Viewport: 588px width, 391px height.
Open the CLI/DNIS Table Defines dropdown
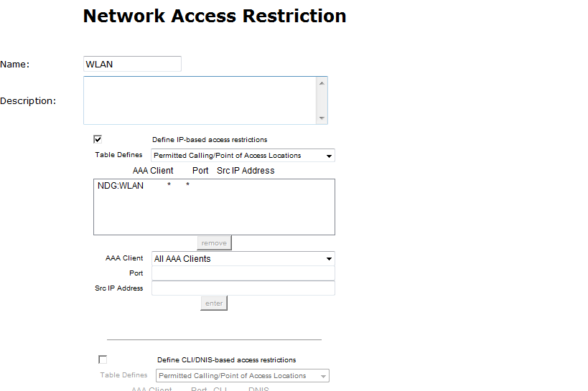(243, 376)
